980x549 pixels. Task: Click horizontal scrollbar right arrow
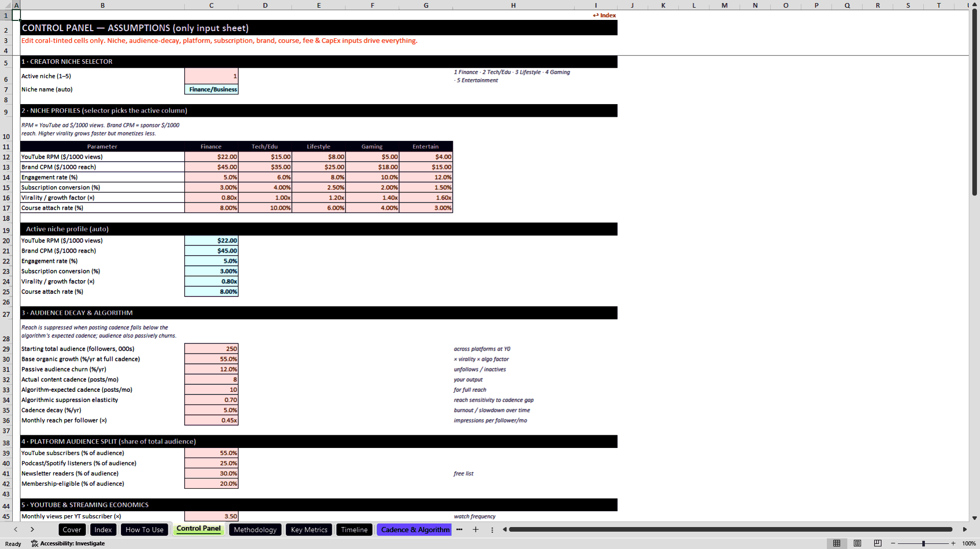coord(965,530)
